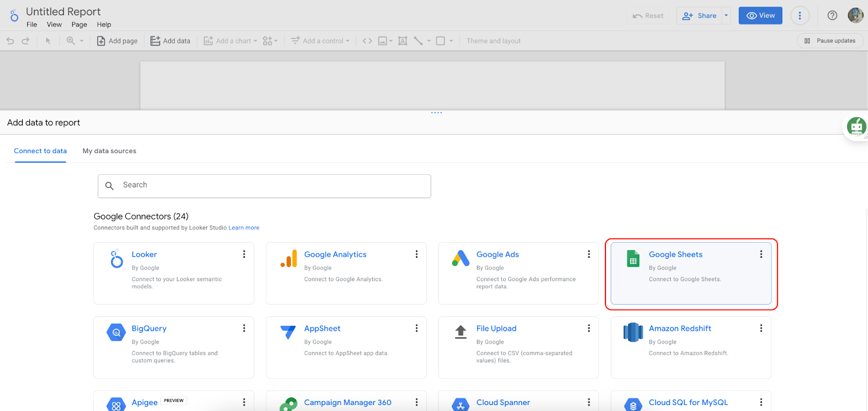Grab the data panel drag handle

click(437, 112)
